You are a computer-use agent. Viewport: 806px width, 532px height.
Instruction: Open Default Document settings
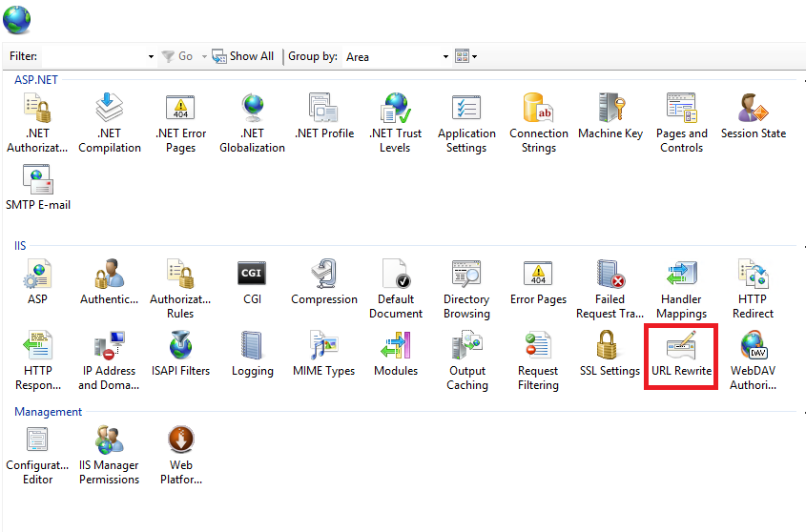click(396, 290)
